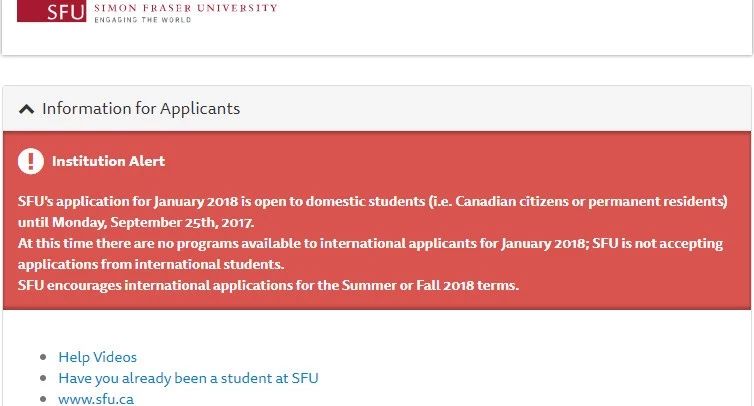Click empty area of the applicants panel header

point(500,108)
